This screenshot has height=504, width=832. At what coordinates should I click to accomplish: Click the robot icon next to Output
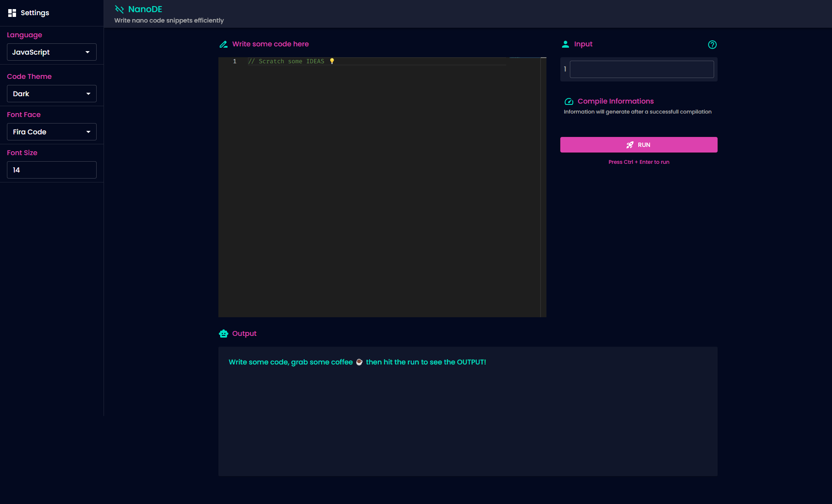(x=224, y=334)
